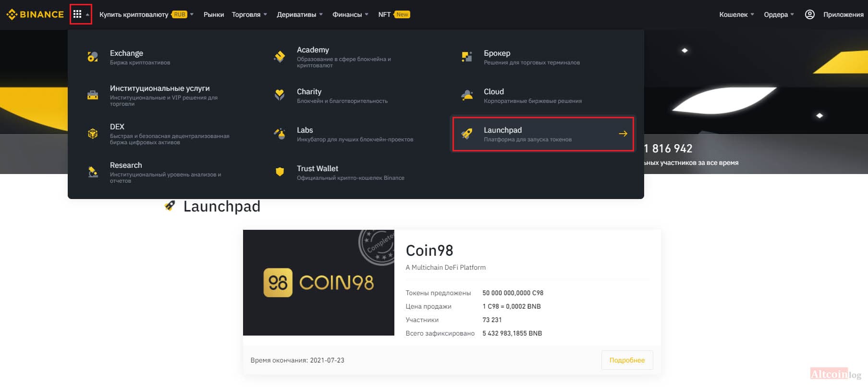Click the Exchange icon in menu

(x=93, y=57)
